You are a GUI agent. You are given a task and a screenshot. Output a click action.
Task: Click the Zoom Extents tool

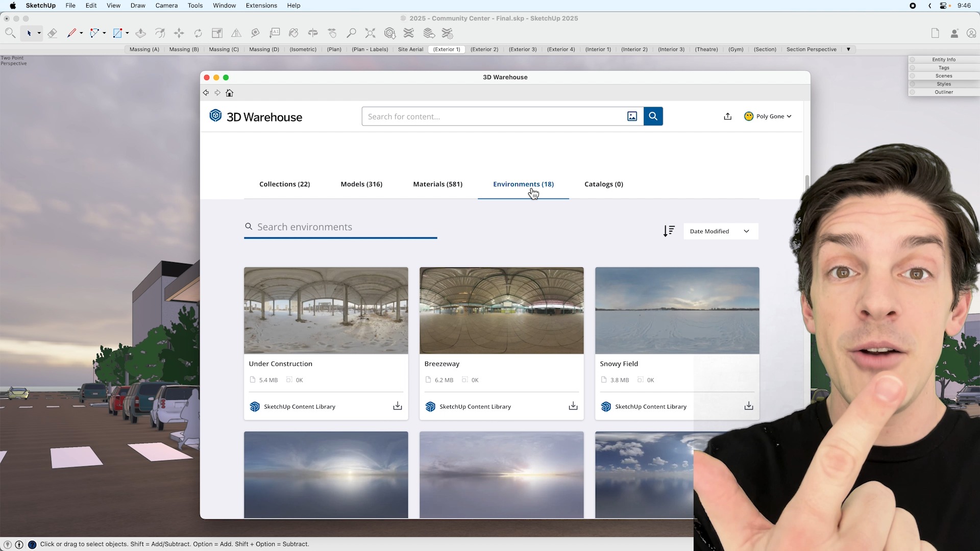[x=371, y=33]
